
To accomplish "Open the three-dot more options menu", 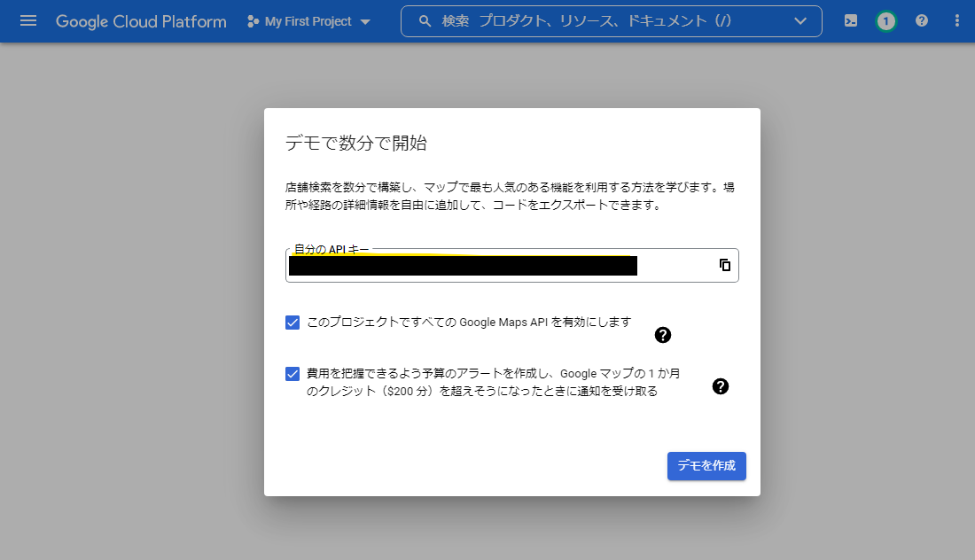I will (x=956, y=21).
